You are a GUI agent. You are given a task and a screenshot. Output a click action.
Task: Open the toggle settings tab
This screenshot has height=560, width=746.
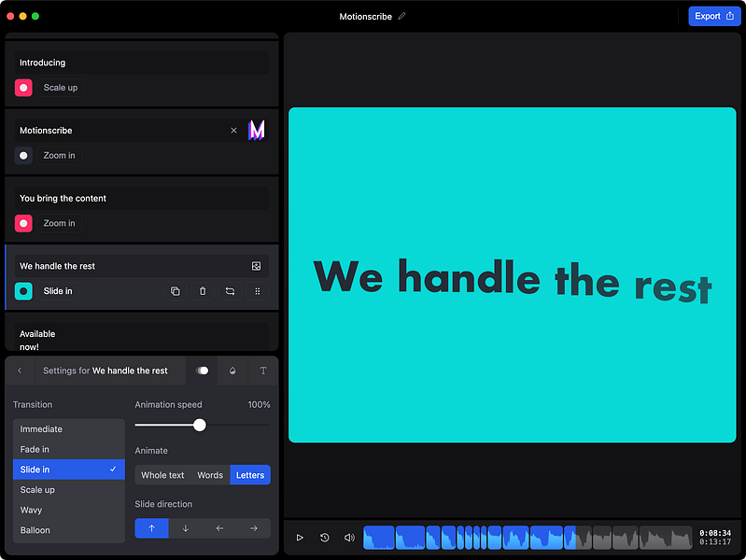click(203, 371)
